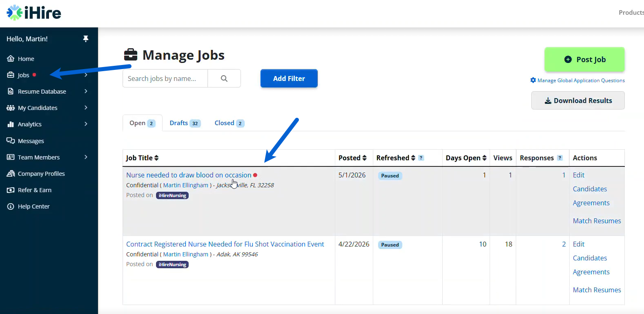This screenshot has width=644, height=314.
Task: Click the responses count 2 link
Action: click(564, 244)
